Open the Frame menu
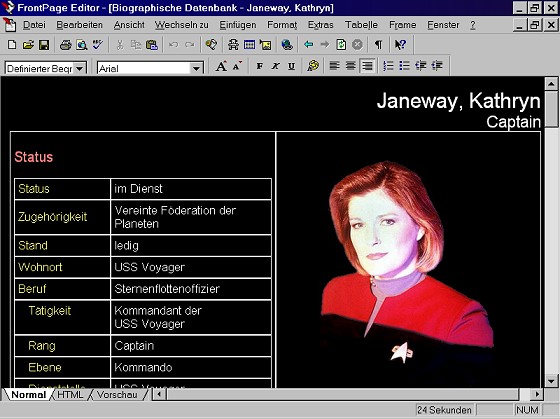560x419 pixels. coord(402,25)
